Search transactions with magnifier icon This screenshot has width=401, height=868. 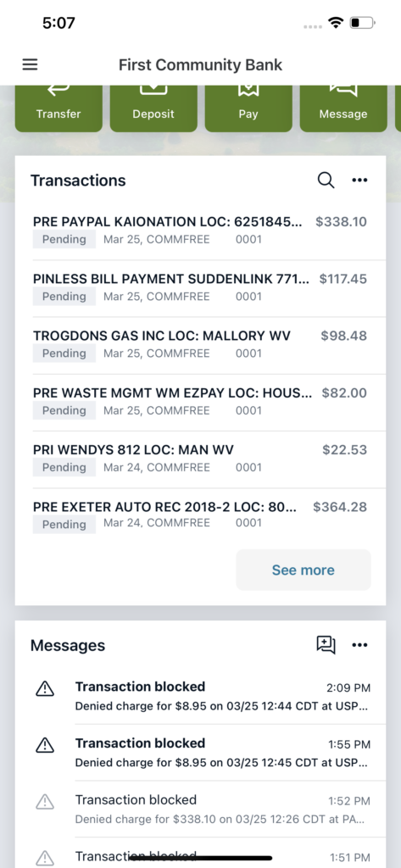click(326, 181)
